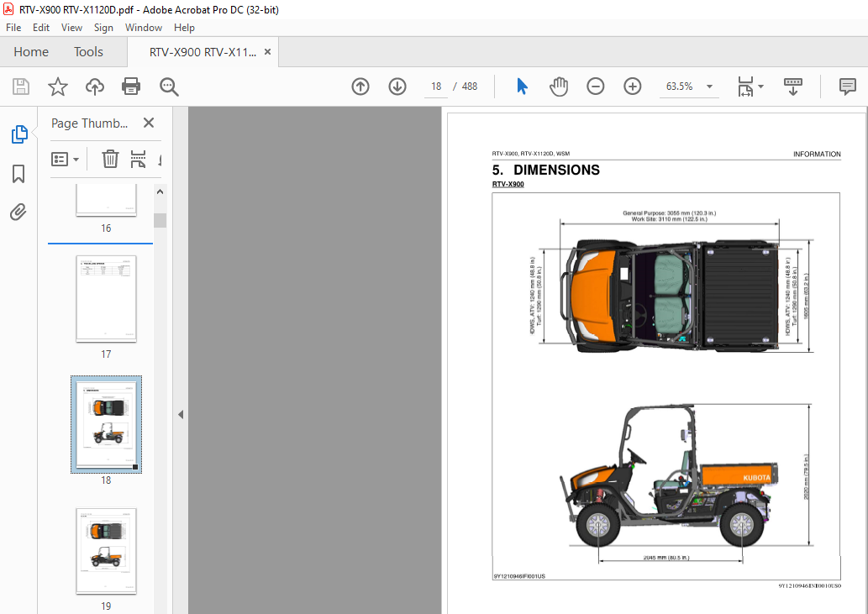Open the Sign menu

point(103,28)
